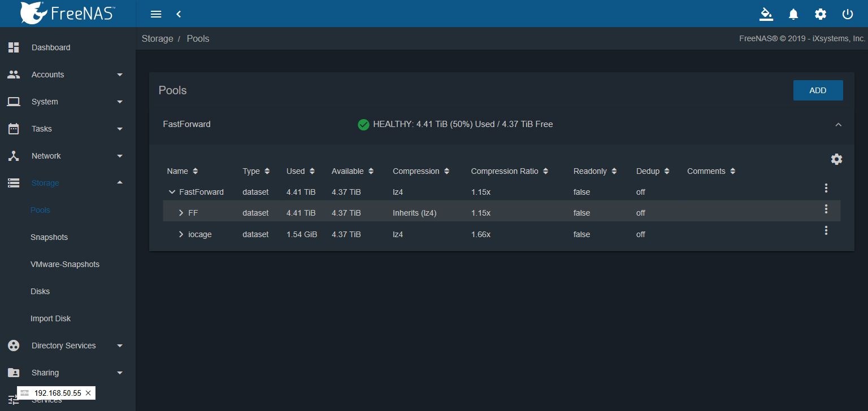Click the Sharing folder icon
Viewport: 868px width, 411px height.
coord(14,373)
